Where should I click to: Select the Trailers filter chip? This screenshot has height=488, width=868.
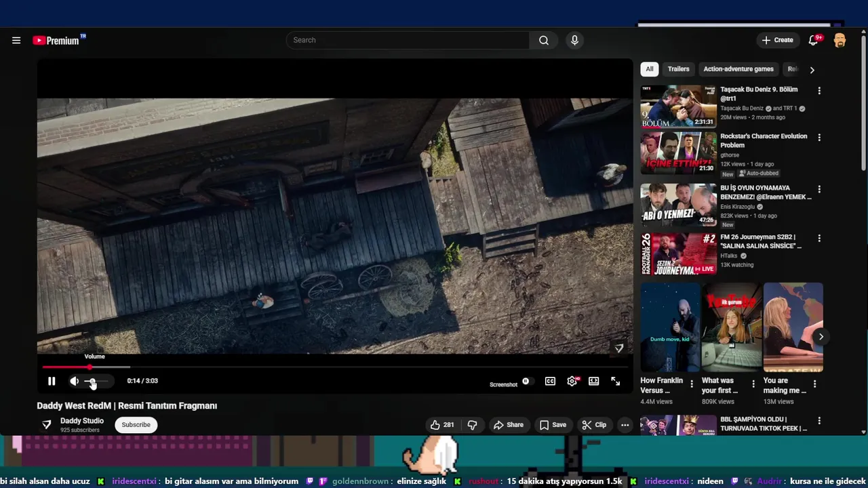pyautogui.click(x=678, y=69)
